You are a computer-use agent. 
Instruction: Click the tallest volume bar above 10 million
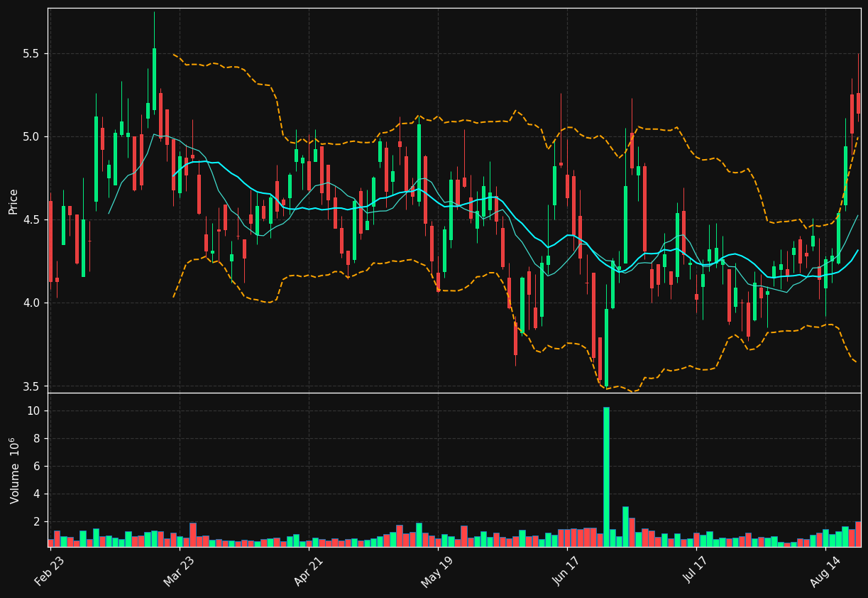[x=606, y=477]
